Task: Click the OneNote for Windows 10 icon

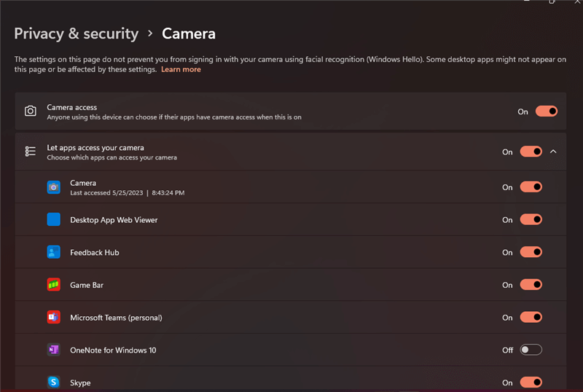Action: point(54,350)
